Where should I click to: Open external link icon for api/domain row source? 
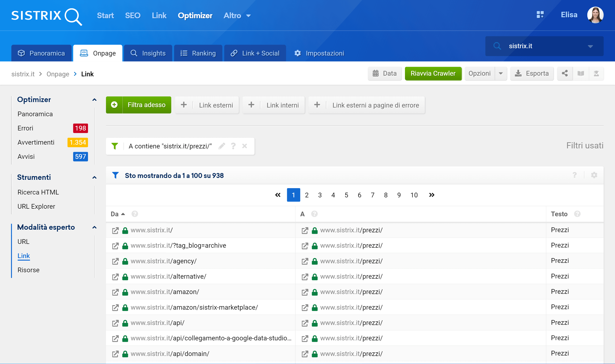[x=115, y=354]
